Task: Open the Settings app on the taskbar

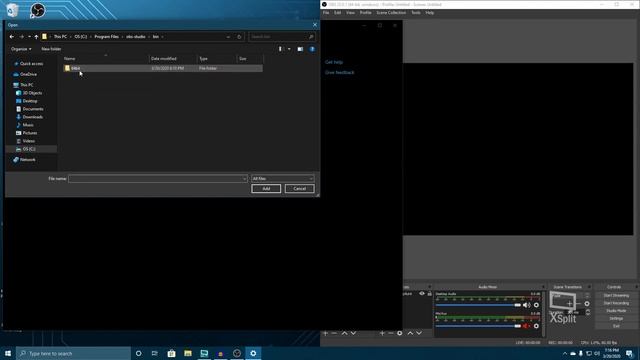Action: tap(253, 353)
